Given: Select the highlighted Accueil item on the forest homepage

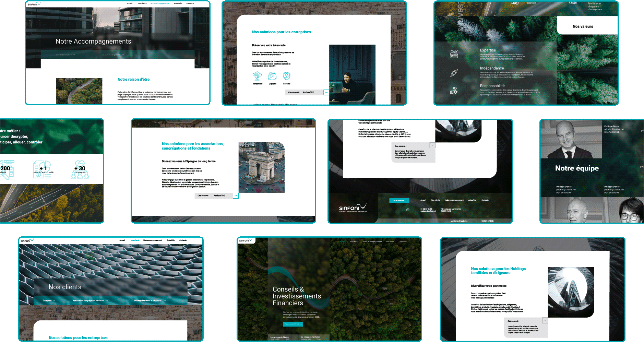Looking at the screenshot, I should (343, 241).
